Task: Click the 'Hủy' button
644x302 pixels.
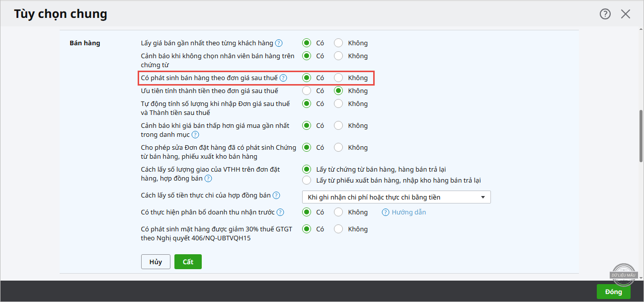Action: [156, 262]
